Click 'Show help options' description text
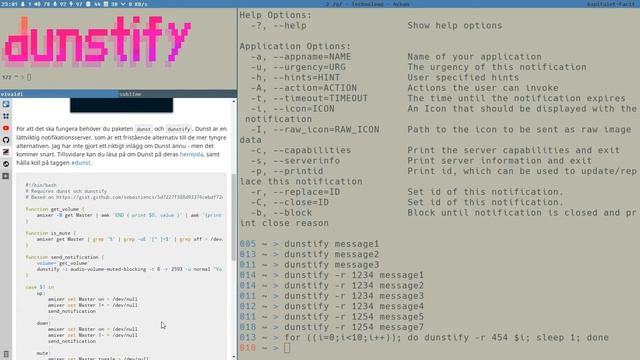This screenshot has width=640, height=360. 455,25
